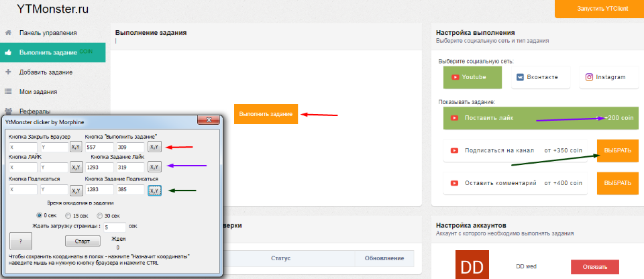Select the 30 сек wait time radio button
644x279 pixels.
(x=100, y=215)
